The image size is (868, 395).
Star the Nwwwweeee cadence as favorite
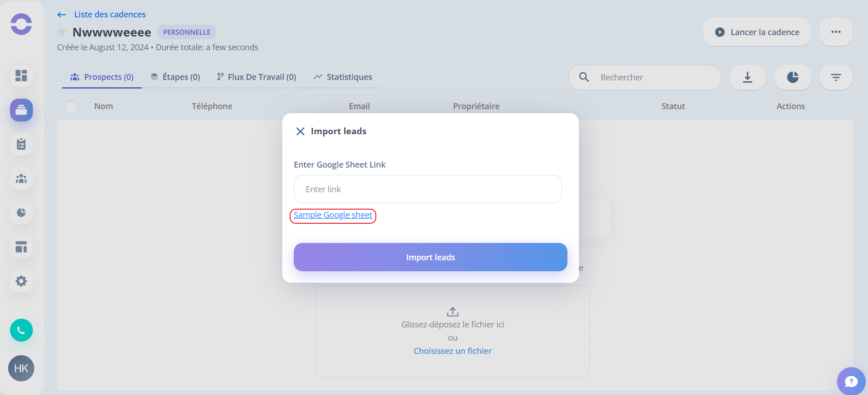point(62,32)
